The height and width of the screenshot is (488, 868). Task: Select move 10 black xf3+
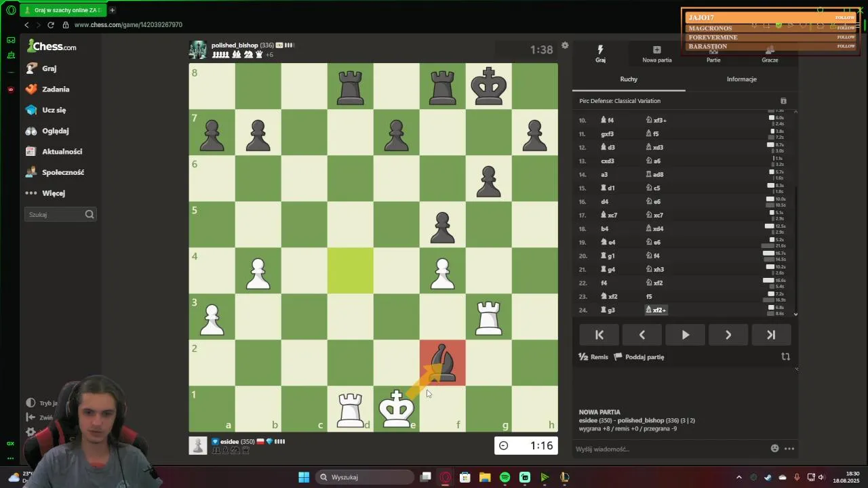click(656, 120)
